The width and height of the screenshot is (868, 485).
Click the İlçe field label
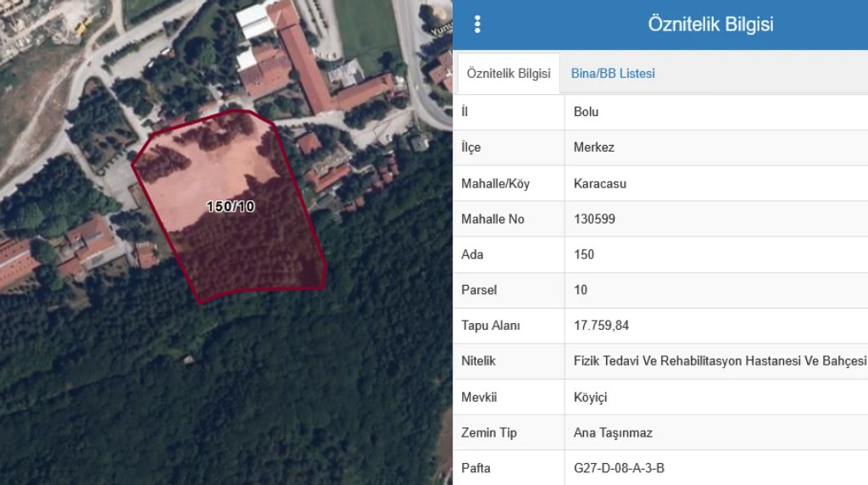(x=471, y=148)
